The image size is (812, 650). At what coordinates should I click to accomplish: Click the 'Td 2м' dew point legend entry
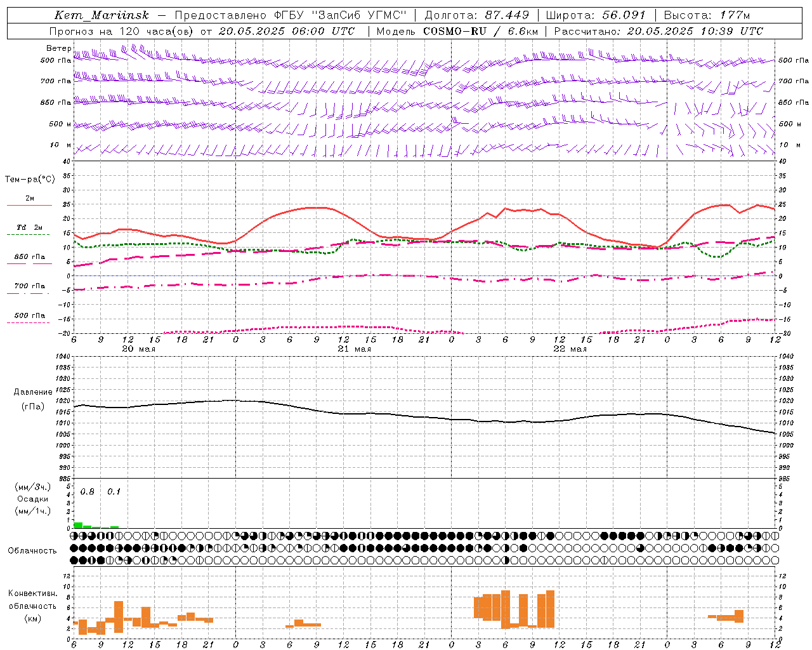coord(30,227)
